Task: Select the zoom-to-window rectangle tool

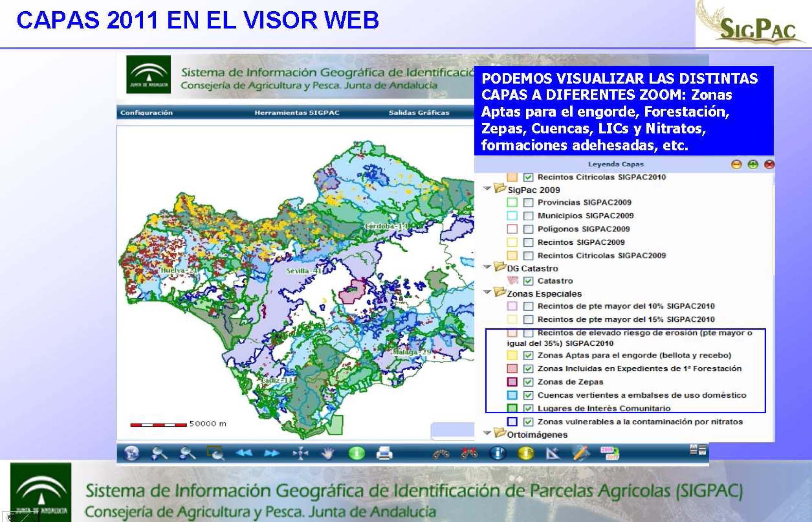Action: pyautogui.click(x=215, y=453)
